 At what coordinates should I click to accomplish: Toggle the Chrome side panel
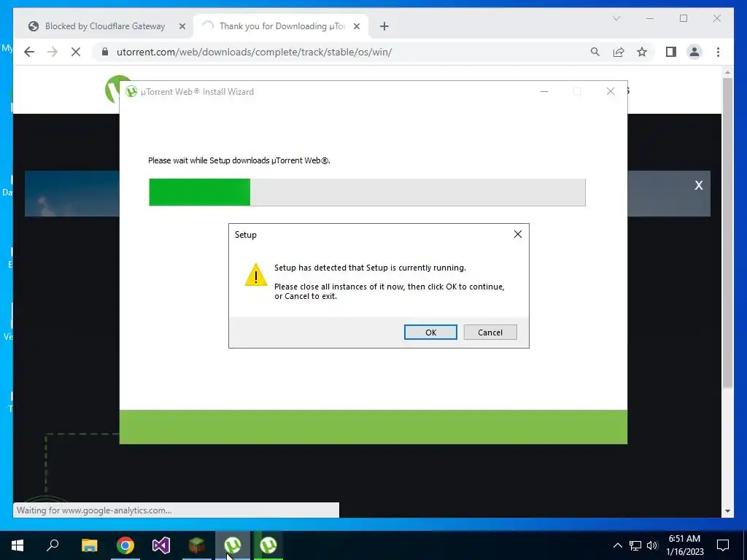671,52
